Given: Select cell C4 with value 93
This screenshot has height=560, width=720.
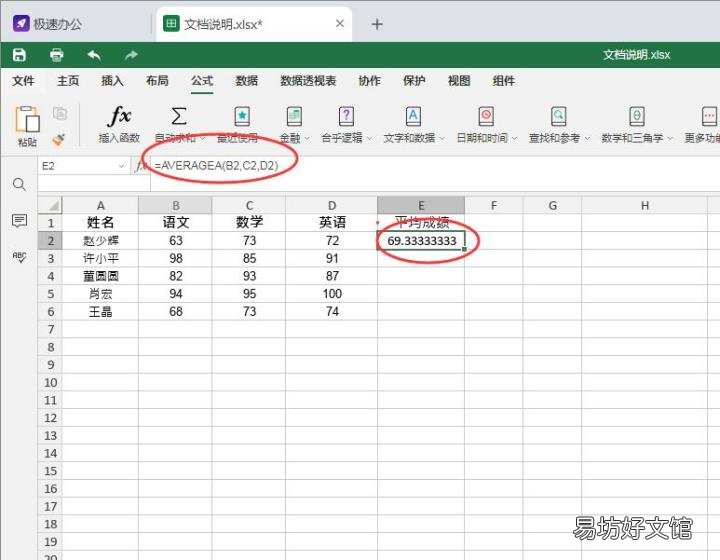Looking at the screenshot, I should (x=249, y=276).
